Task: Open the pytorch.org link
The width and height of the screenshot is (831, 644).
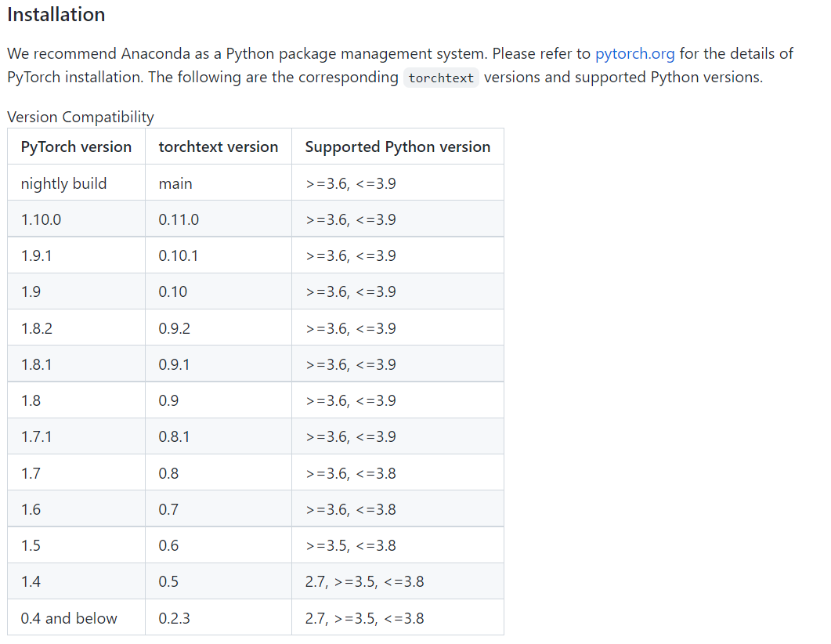Action: pos(634,53)
